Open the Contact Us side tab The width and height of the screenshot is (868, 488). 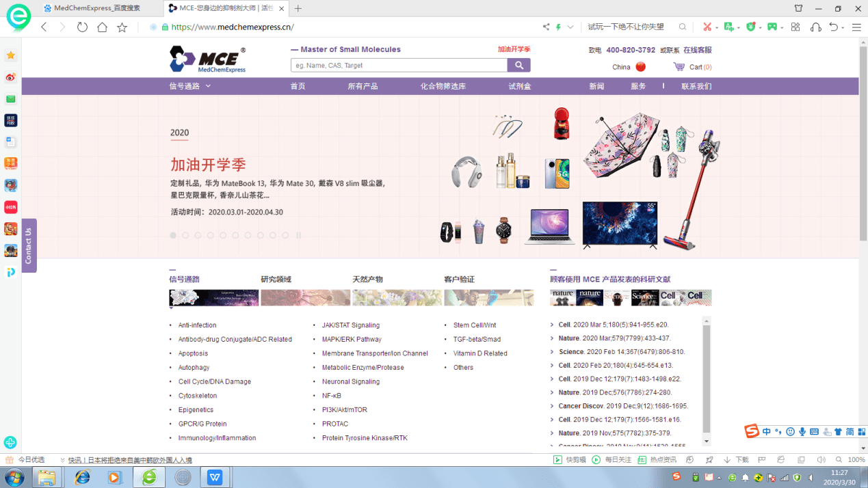[x=29, y=245]
